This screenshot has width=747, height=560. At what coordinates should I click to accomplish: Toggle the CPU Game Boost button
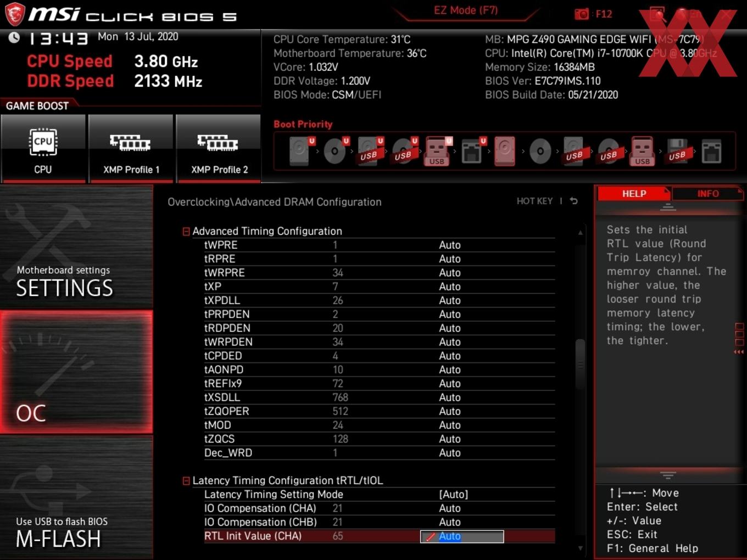43,148
